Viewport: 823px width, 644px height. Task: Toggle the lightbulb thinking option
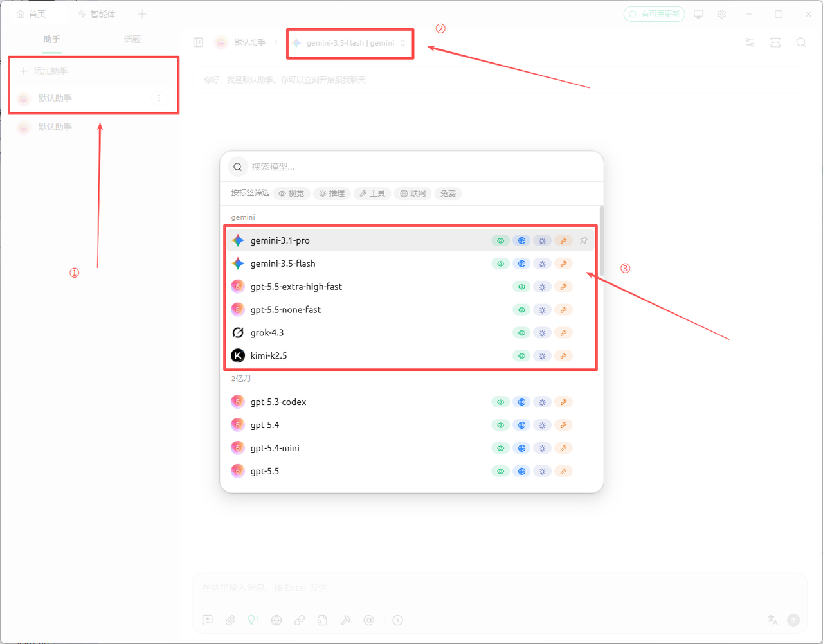pos(253,620)
